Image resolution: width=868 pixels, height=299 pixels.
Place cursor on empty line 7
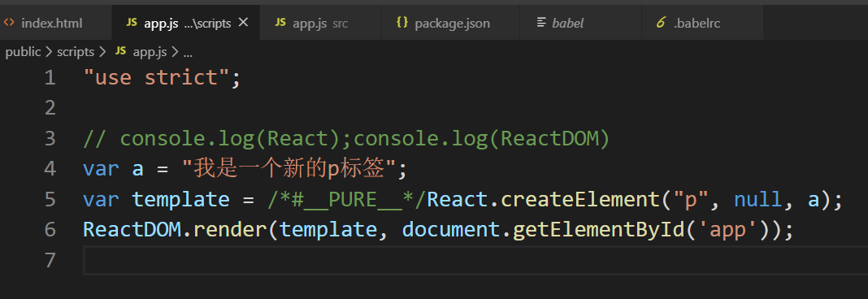475,260
